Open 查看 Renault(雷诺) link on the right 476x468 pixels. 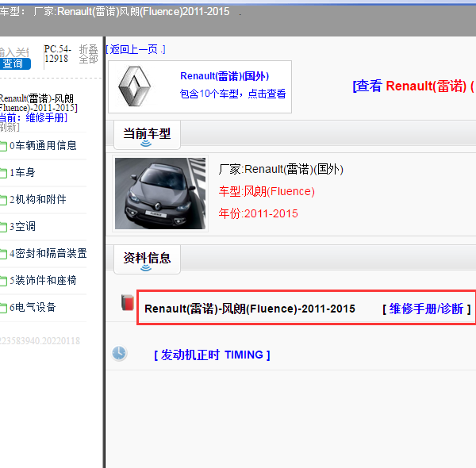[x=414, y=86]
